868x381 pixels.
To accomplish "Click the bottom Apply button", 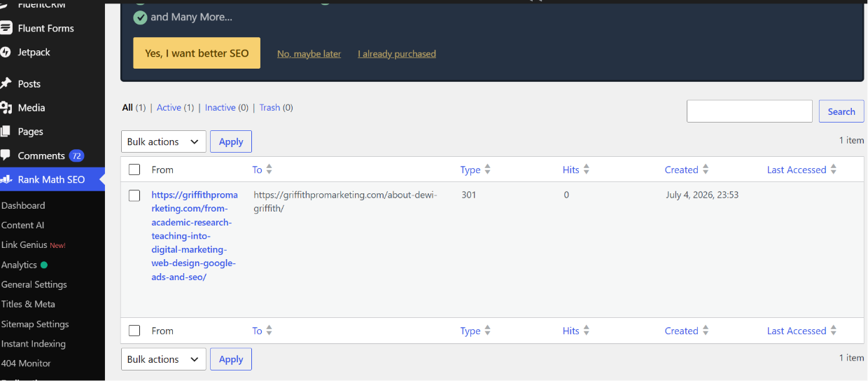I will (x=231, y=359).
